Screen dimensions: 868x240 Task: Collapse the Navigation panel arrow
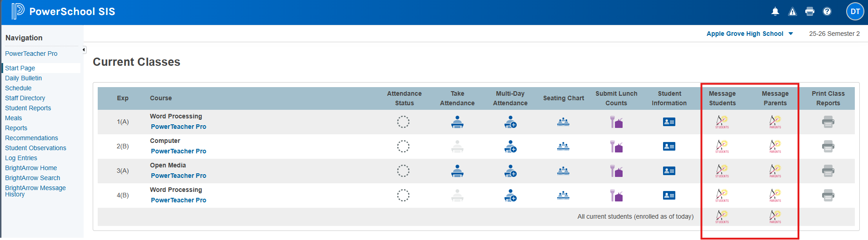pyautogui.click(x=84, y=50)
